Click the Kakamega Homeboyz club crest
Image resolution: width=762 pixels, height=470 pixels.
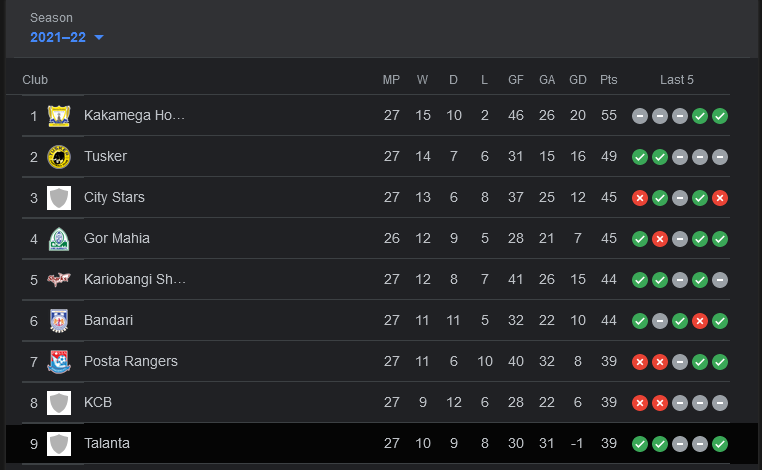coord(59,116)
